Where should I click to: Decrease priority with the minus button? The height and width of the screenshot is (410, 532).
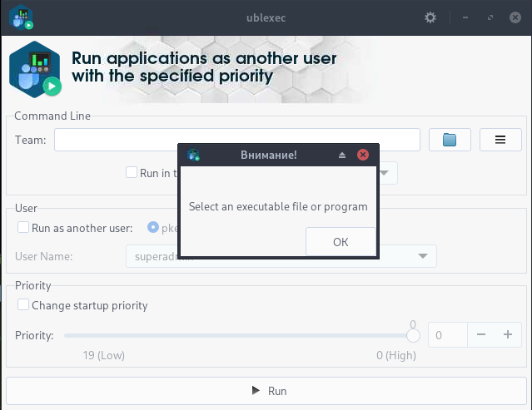pos(481,335)
